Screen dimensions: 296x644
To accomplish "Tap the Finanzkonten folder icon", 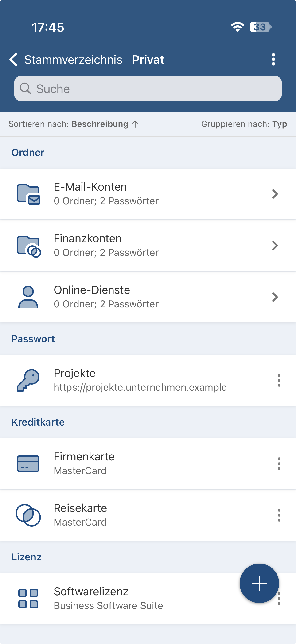I will point(28,246).
